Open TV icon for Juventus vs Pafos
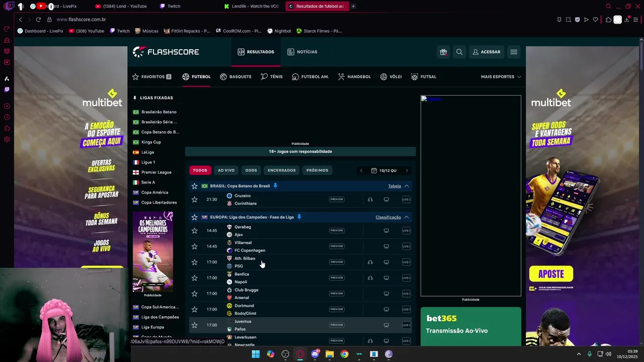 [x=386, y=325]
